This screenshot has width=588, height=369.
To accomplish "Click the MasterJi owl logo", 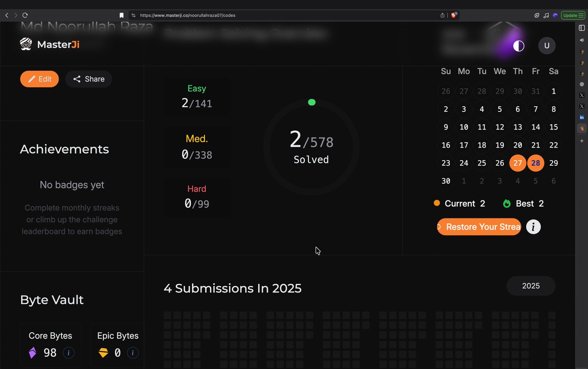I will pyautogui.click(x=25, y=44).
